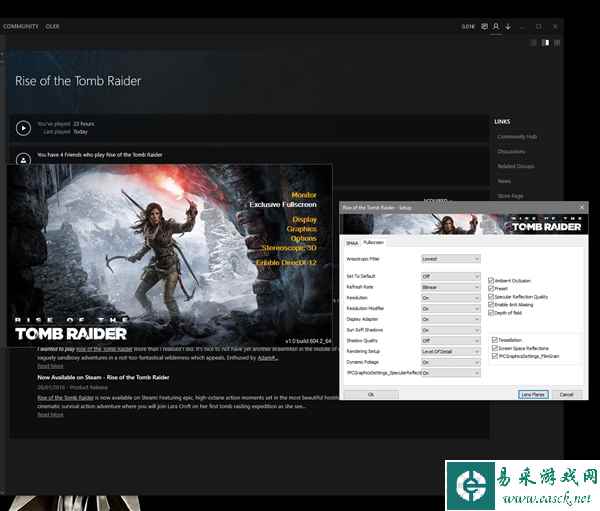Viewport: 600px width, 511px height.
Task: Switch to the first library view mode icon
Action: tap(533, 43)
